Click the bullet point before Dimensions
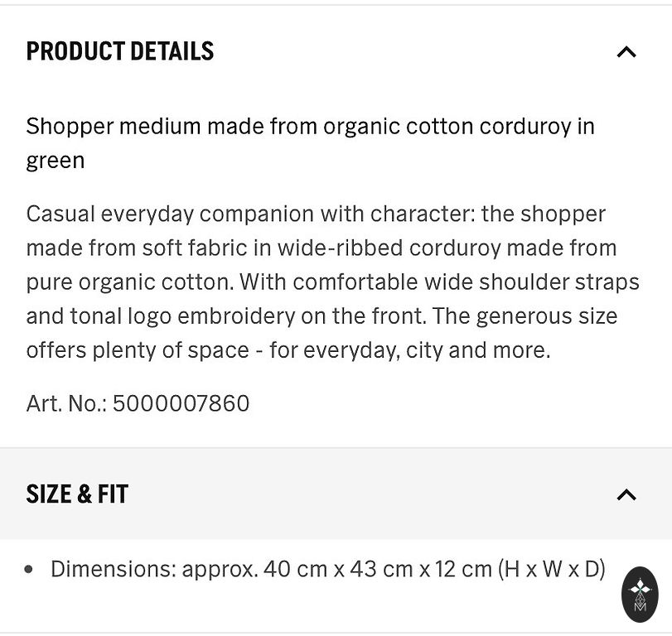 (30, 570)
